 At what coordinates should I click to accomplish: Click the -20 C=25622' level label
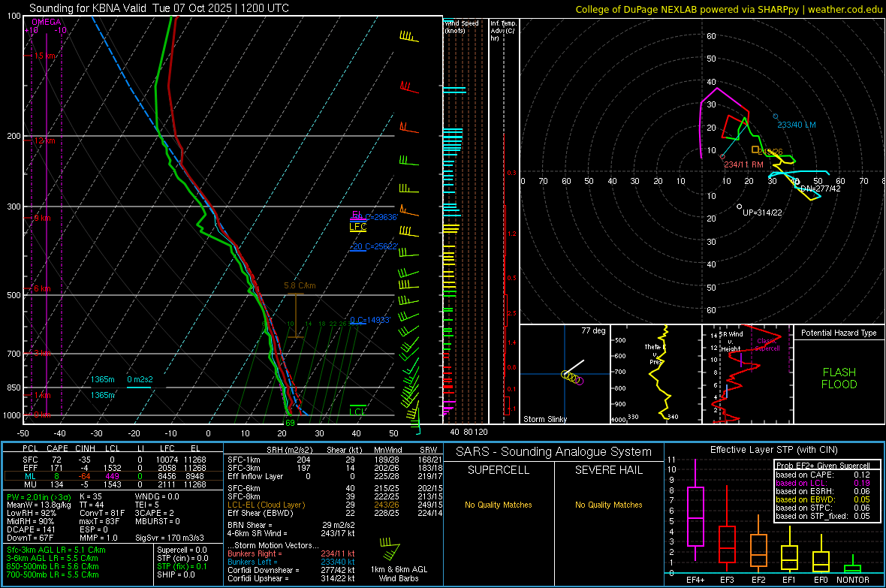tap(374, 246)
